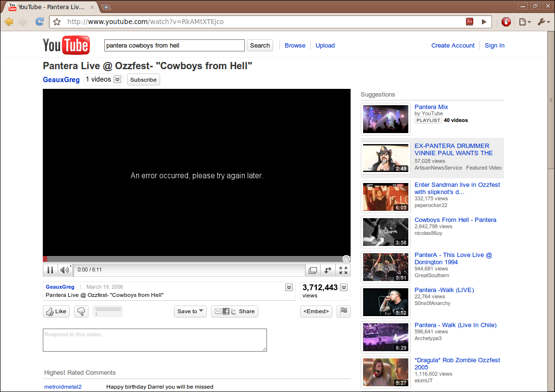Click the Respond to this video text box

155,340
